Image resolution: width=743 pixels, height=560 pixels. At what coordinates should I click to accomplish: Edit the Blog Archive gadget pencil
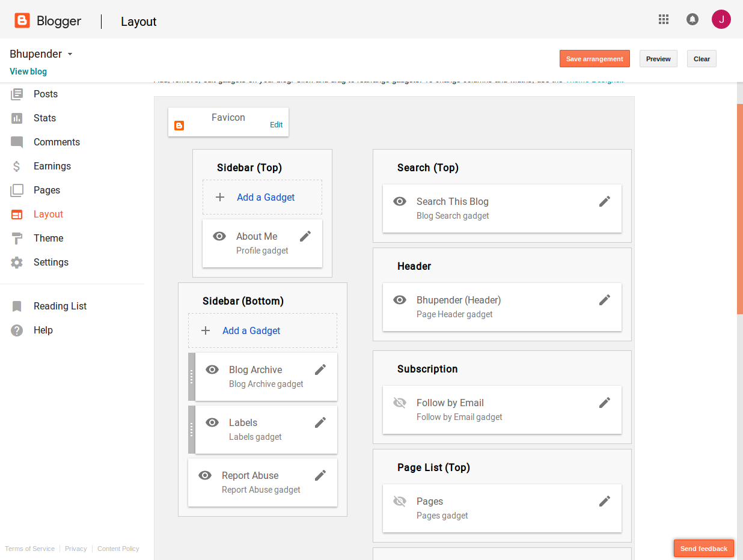pos(320,370)
